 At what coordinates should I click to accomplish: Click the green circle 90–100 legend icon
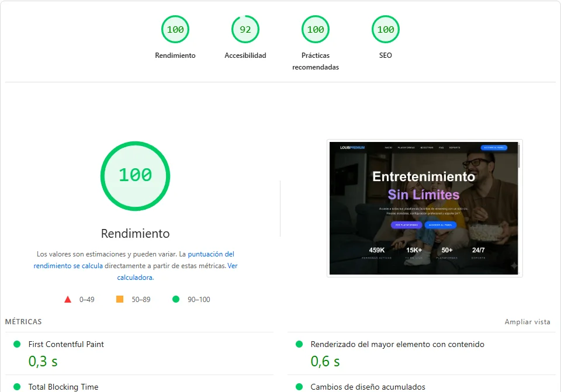point(176,299)
